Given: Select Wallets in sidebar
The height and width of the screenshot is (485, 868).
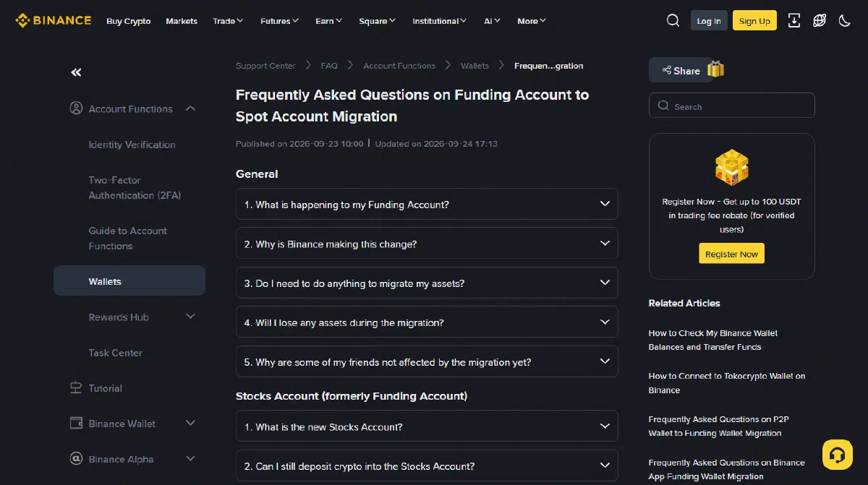Looking at the screenshot, I should coord(129,281).
